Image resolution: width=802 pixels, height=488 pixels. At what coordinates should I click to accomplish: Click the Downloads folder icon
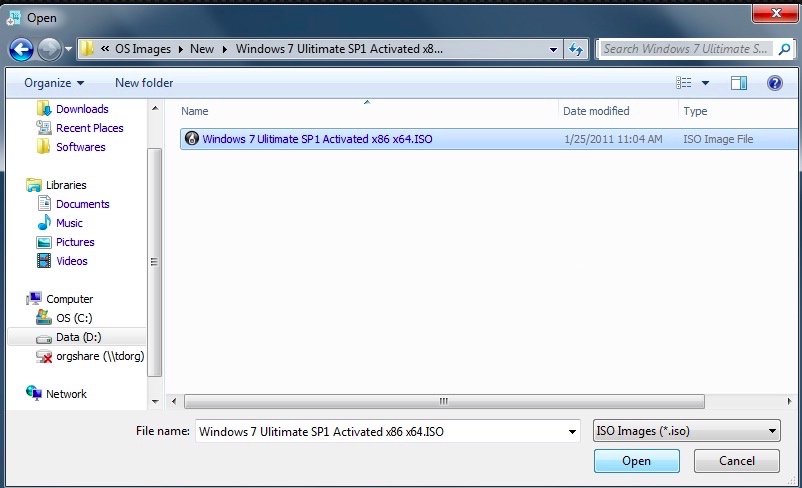pos(44,108)
